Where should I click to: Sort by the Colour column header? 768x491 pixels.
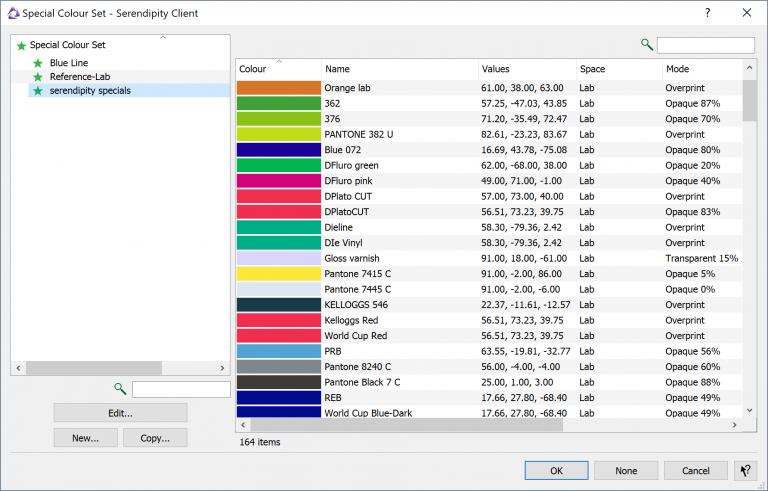pos(279,69)
